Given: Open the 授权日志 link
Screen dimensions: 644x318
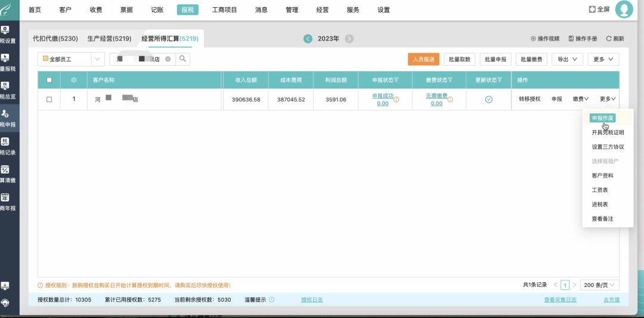Looking at the screenshot, I should tap(312, 300).
